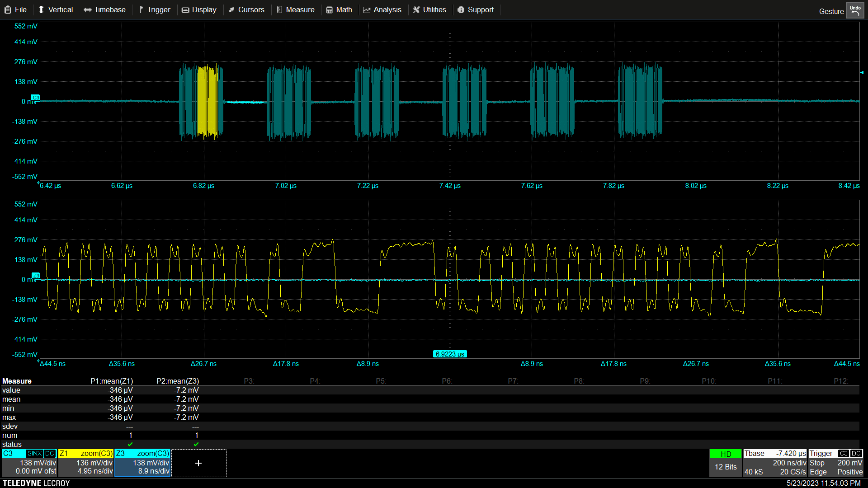Click the highlighted yellow zoom region in the burst

click(x=208, y=101)
